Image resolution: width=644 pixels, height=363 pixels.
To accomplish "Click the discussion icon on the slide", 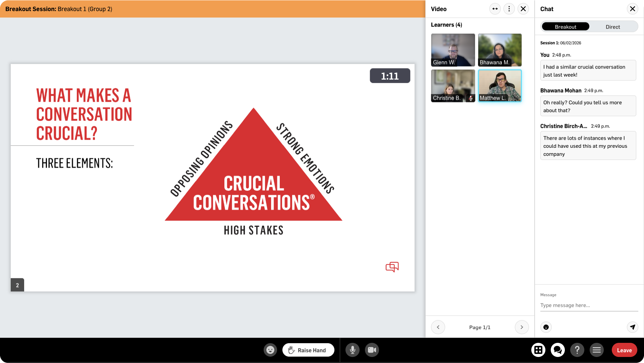I will point(392,267).
